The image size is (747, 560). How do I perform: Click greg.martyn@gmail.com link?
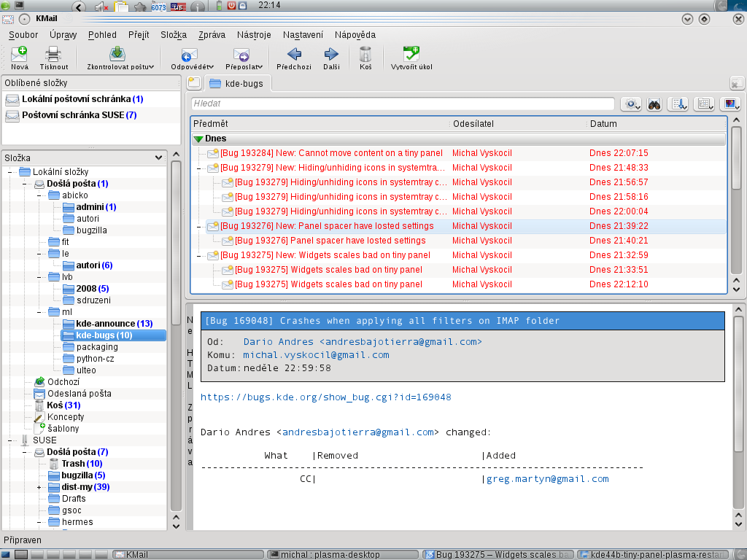(x=547, y=479)
